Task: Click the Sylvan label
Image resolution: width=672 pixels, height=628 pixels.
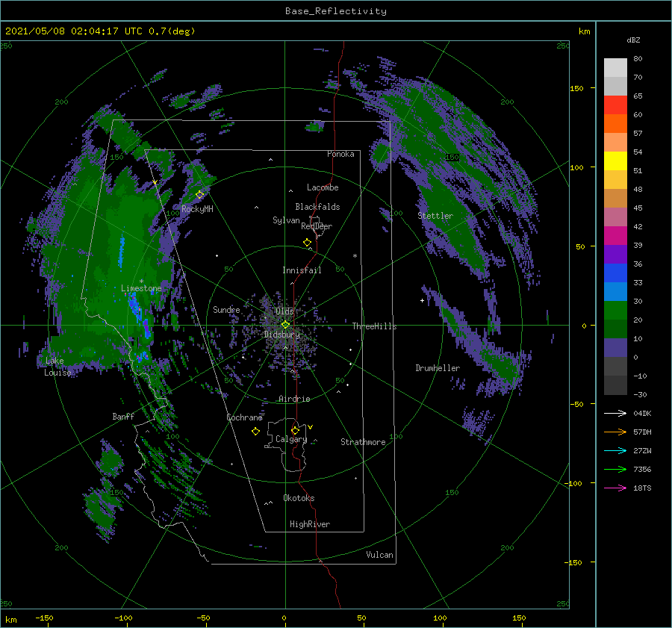Action: (x=286, y=220)
